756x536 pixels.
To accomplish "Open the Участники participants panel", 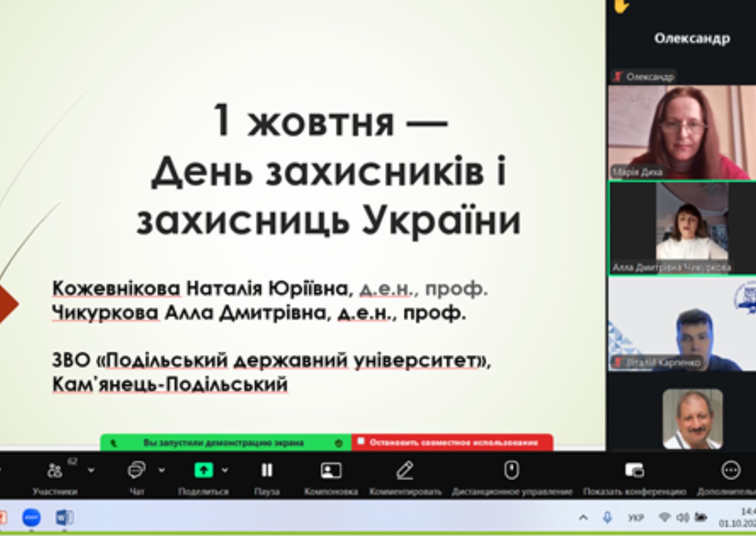I will (55, 471).
